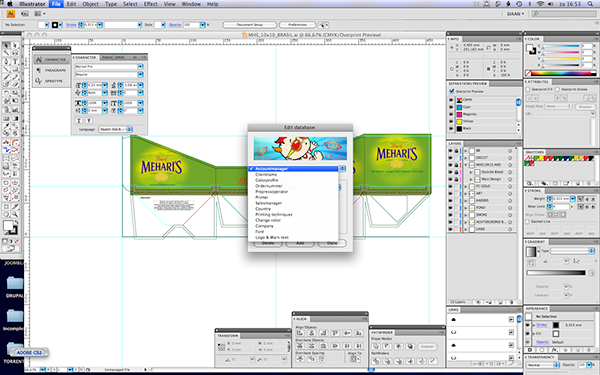Open OpenType entry in side panel list
Viewport: 600px width, 375px height.
click(51, 81)
